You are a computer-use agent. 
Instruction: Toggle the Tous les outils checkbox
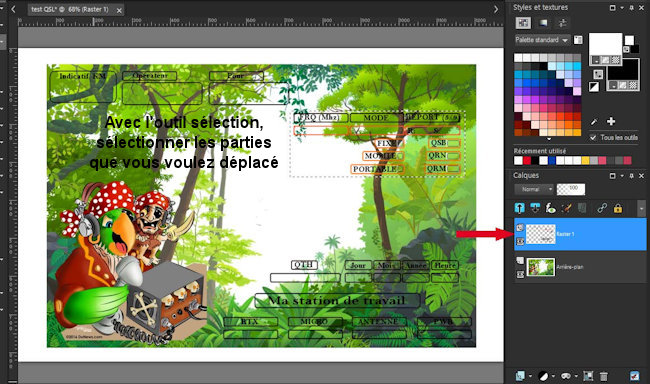click(x=593, y=137)
